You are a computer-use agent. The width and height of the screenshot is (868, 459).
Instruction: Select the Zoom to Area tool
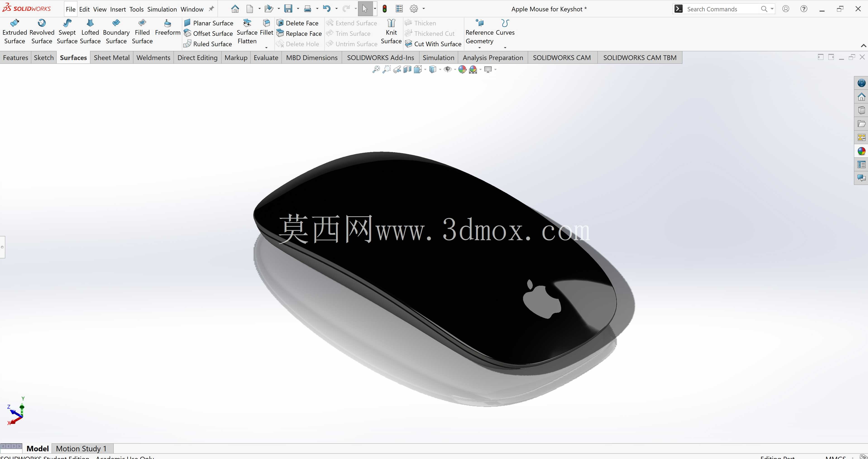coord(387,70)
